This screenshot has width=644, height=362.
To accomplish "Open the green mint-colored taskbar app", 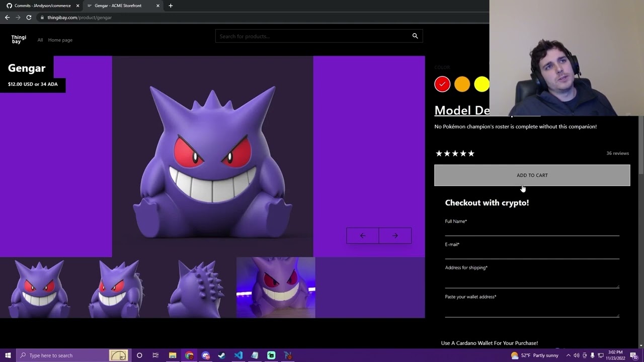I will [x=271, y=355].
